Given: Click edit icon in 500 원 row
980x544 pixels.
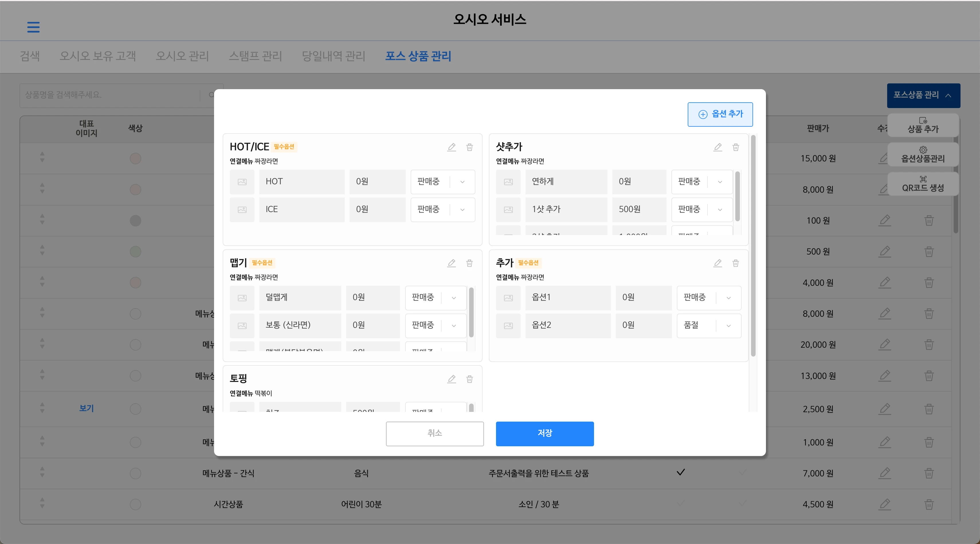Looking at the screenshot, I should (885, 251).
